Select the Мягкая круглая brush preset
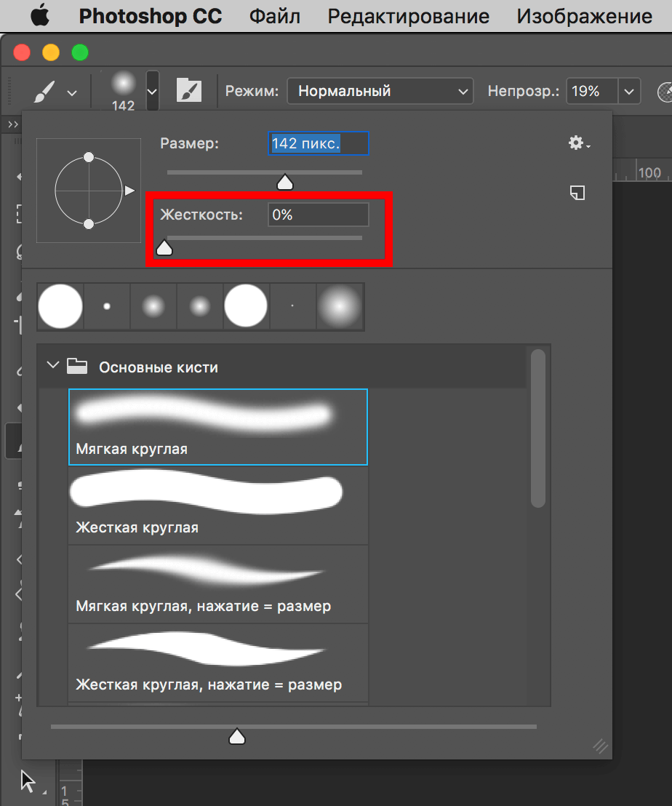The image size is (672, 806). click(218, 427)
